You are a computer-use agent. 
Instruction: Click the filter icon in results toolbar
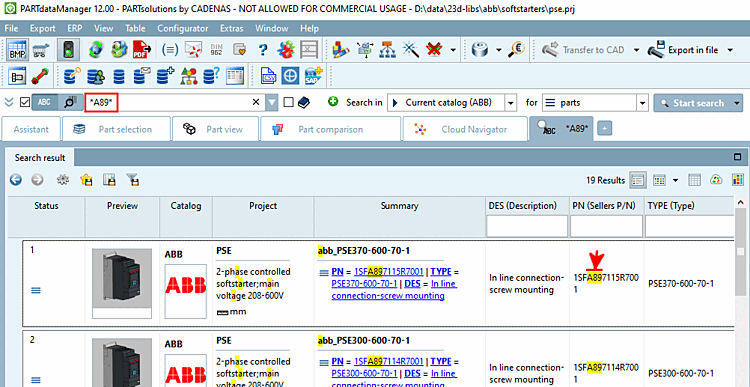133,180
